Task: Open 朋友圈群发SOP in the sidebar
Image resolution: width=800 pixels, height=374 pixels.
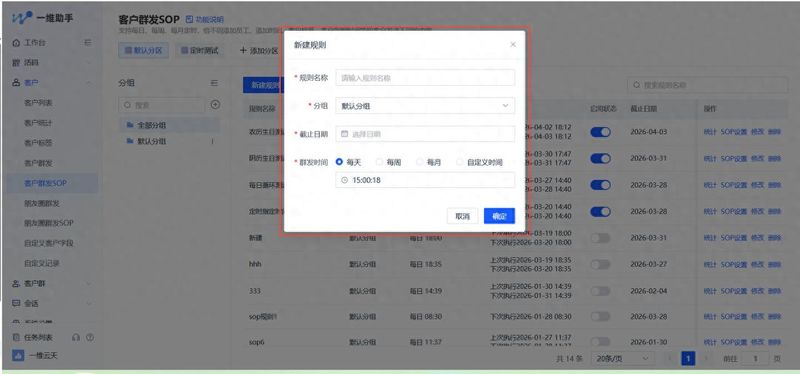Action: [x=49, y=223]
